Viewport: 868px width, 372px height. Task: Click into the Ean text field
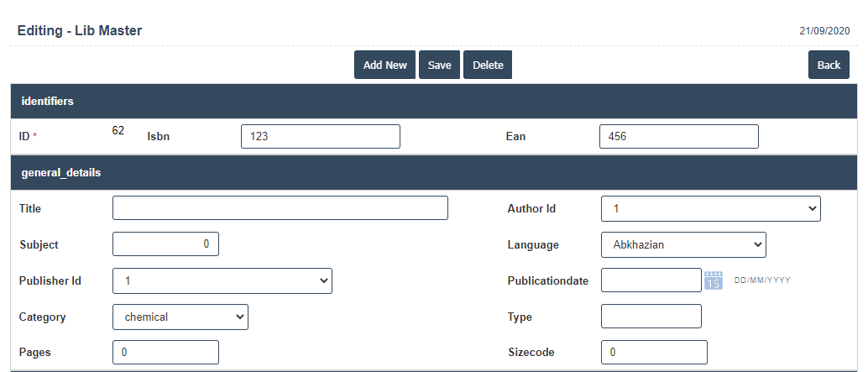click(678, 136)
